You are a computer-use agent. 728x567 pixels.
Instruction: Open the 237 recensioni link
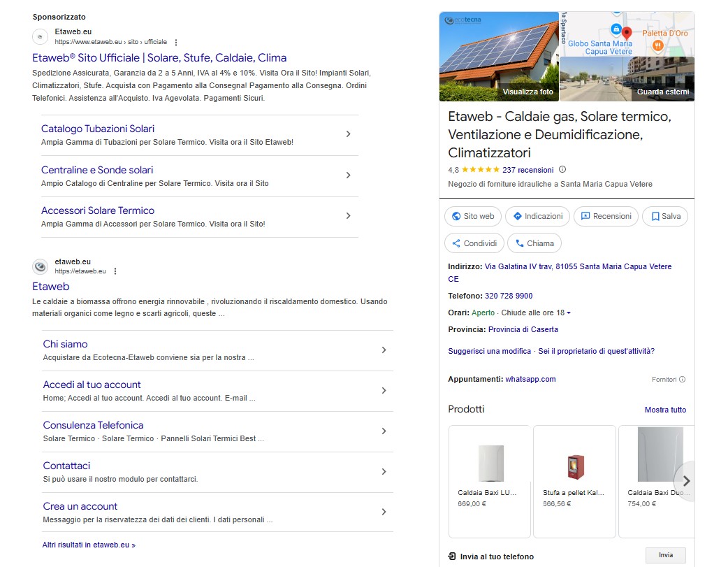(528, 170)
